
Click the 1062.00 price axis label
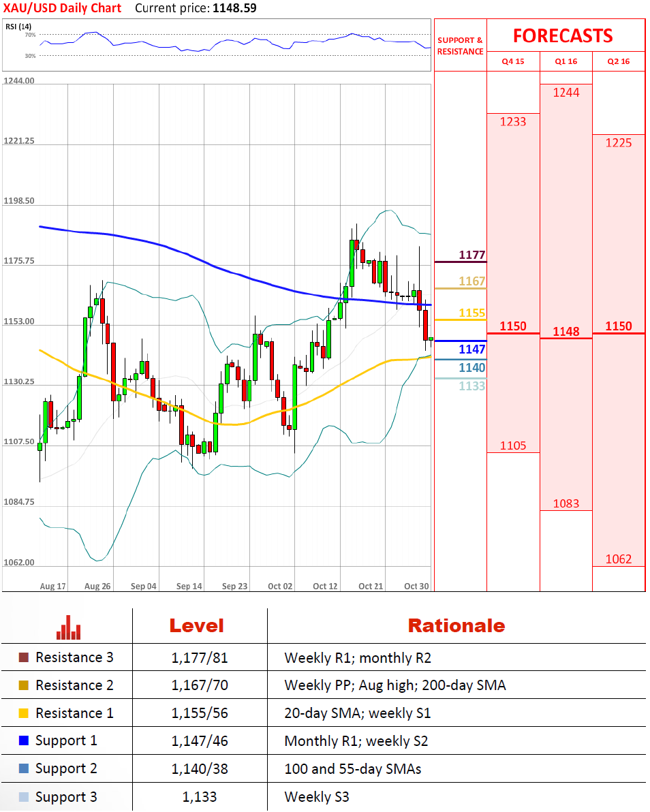click(x=19, y=563)
